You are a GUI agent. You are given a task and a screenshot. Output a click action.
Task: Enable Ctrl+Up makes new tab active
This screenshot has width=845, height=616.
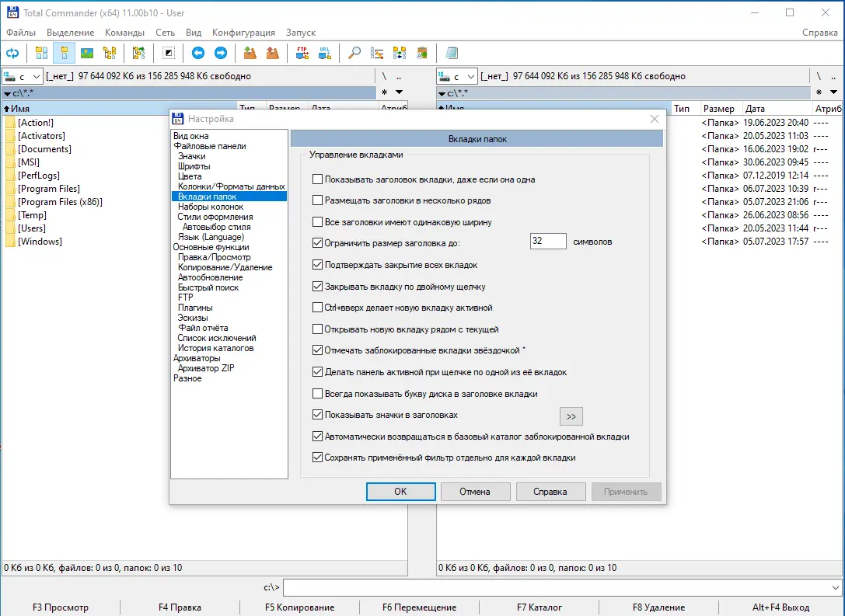pos(317,308)
